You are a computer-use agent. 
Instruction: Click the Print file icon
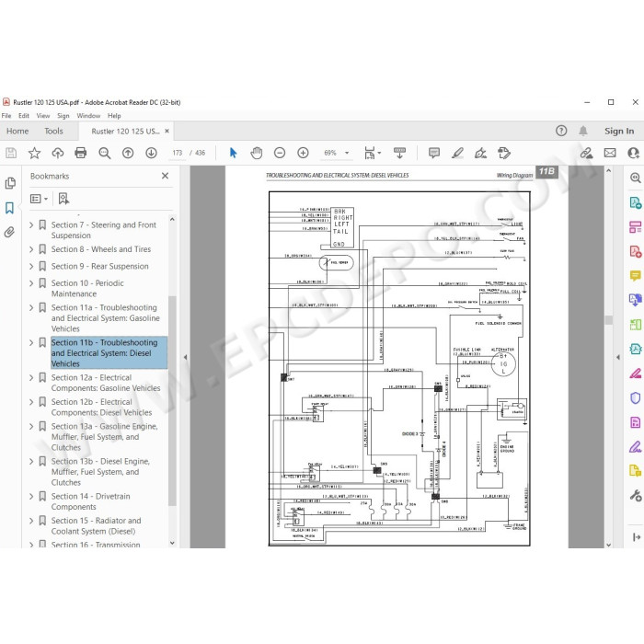[81, 153]
